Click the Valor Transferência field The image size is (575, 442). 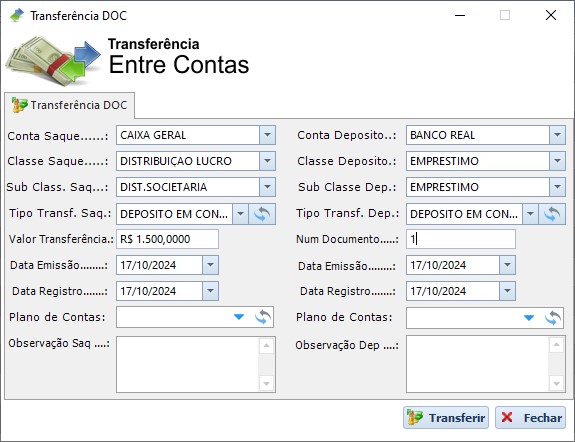pyautogui.click(x=168, y=239)
